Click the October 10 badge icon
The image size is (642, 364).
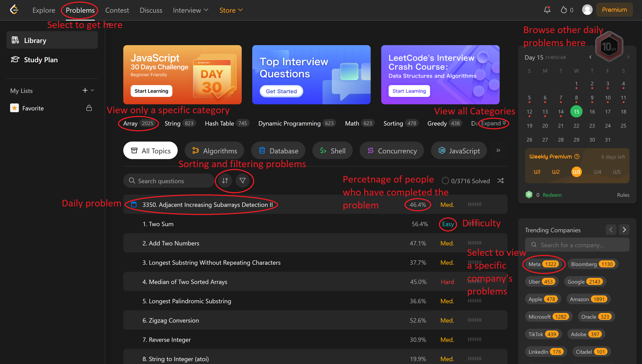click(609, 46)
